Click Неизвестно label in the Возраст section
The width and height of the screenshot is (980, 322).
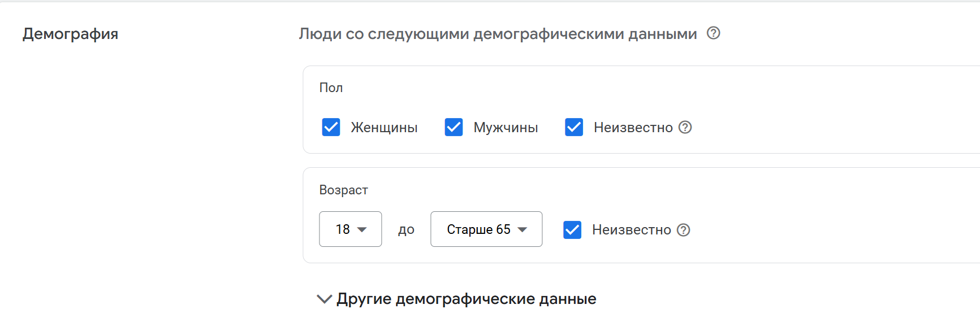(x=631, y=230)
